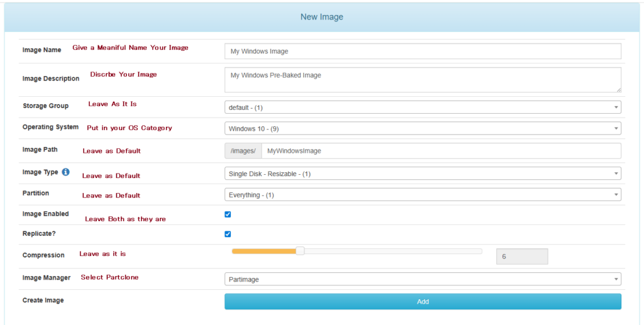
Task: Toggle the Replicate checkbox
Action: click(228, 234)
